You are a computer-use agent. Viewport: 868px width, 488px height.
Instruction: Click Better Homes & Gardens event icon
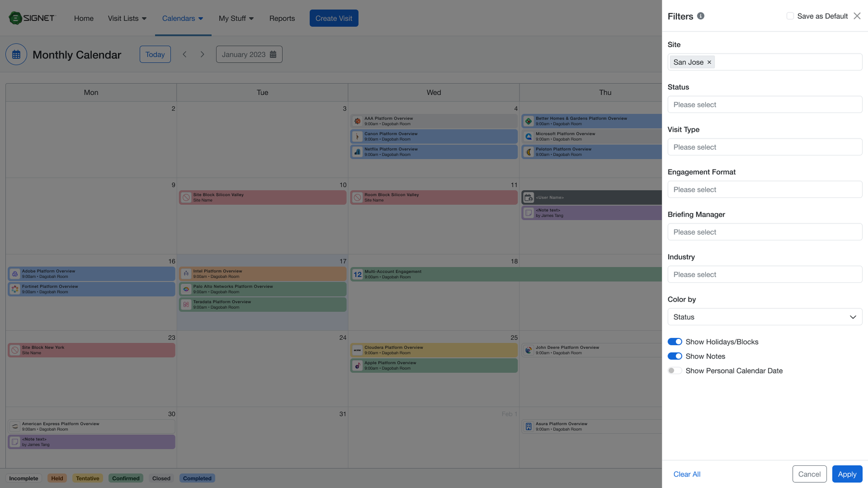[528, 121]
